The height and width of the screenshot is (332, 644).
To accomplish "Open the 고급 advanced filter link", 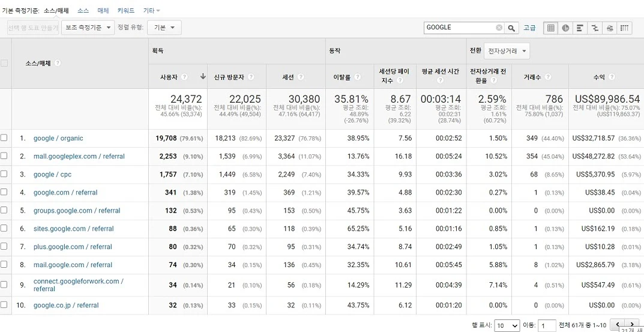I will (x=529, y=28).
